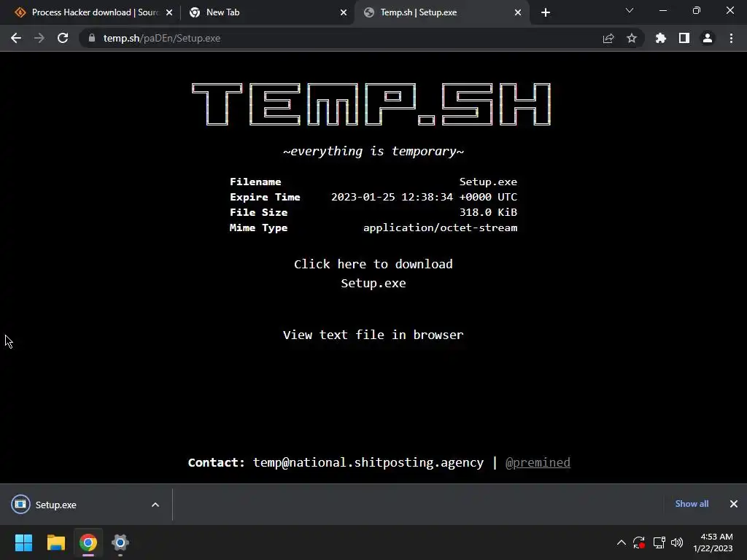Open Chrome's three-dot menu

pos(731,38)
